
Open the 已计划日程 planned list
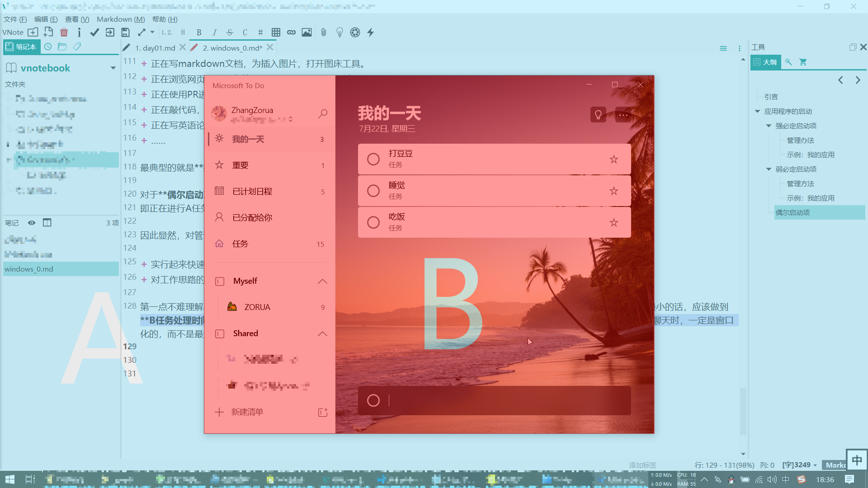point(252,191)
